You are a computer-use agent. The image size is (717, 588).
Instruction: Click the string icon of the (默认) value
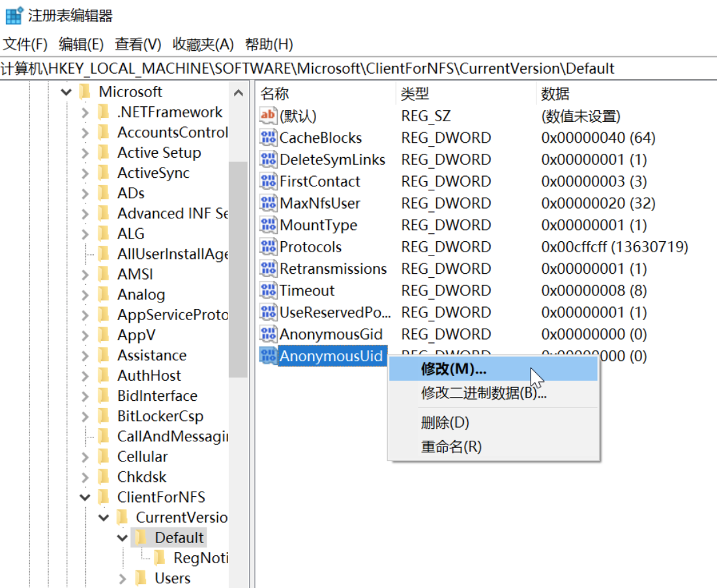tap(268, 116)
